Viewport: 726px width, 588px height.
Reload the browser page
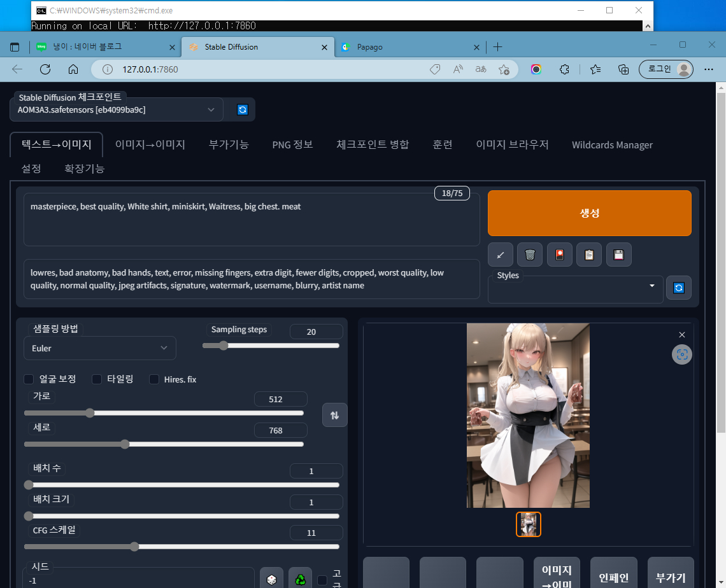click(x=45, y=69)
